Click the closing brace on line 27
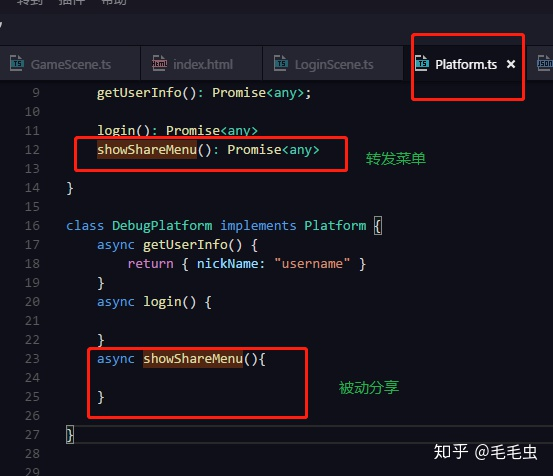553x476 pixels. [x=70, y=435]
